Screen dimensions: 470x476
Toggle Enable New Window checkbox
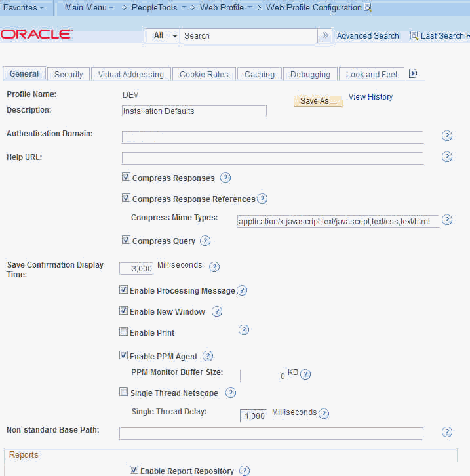pos(123,311)
